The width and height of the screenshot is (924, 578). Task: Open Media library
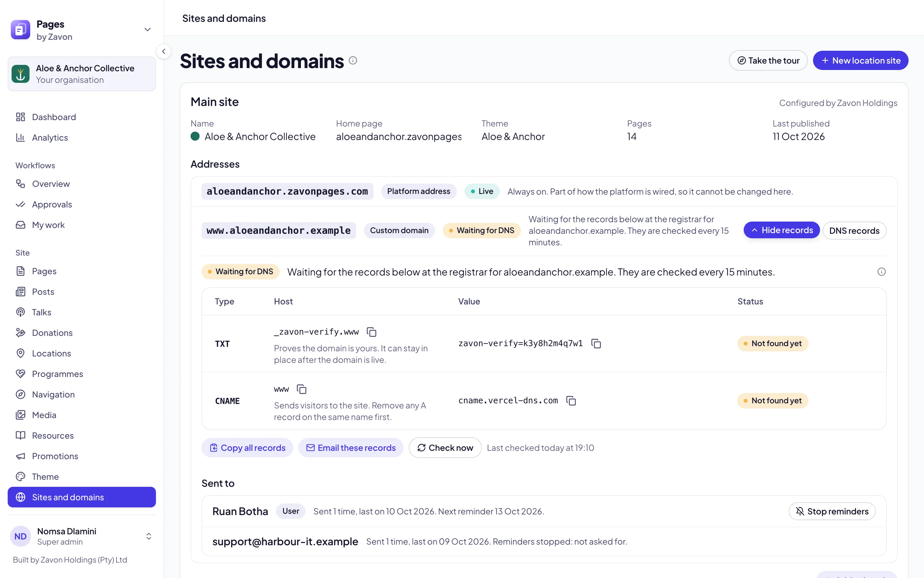[x=82, y=415]
